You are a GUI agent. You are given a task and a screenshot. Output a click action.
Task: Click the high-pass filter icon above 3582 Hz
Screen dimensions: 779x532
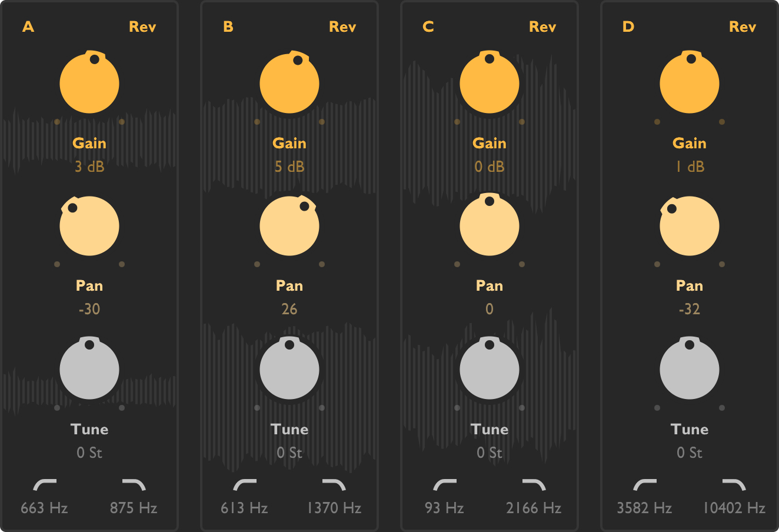[645, 485]
